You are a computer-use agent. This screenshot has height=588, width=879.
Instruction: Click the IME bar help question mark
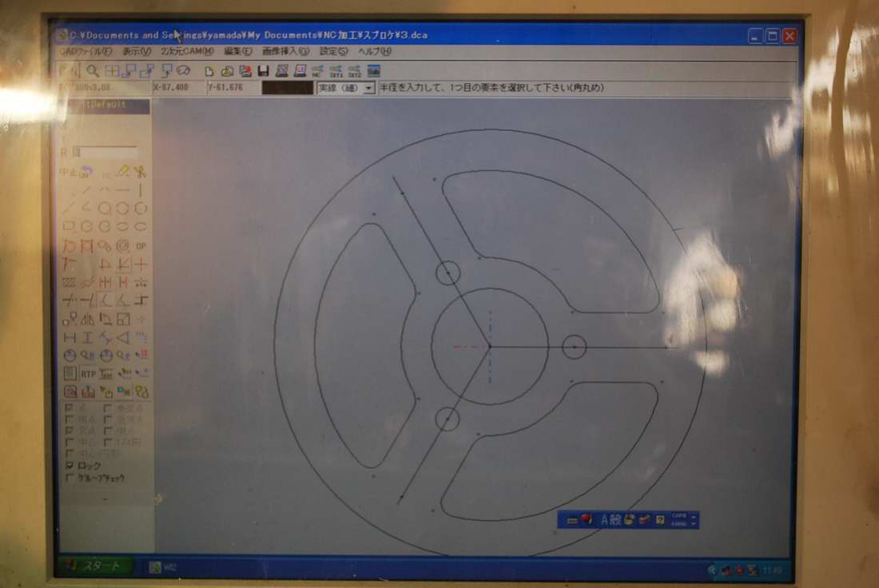[x=660, y=520]
